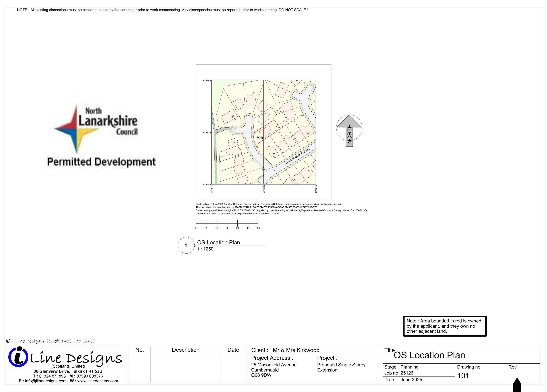Click 'Date June 2025' cell
This screenshot has width=547, height=392.
point(419,380)
